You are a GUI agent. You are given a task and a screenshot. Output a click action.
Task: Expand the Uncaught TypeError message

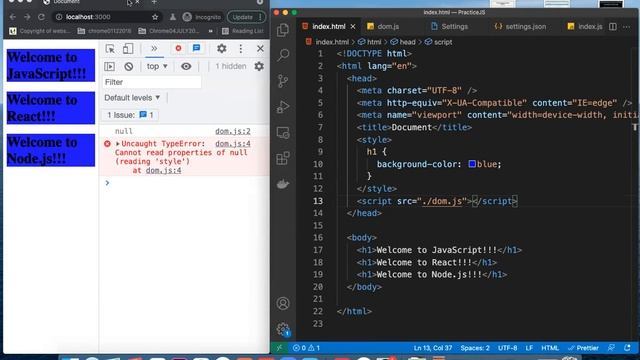click(118, 144)
